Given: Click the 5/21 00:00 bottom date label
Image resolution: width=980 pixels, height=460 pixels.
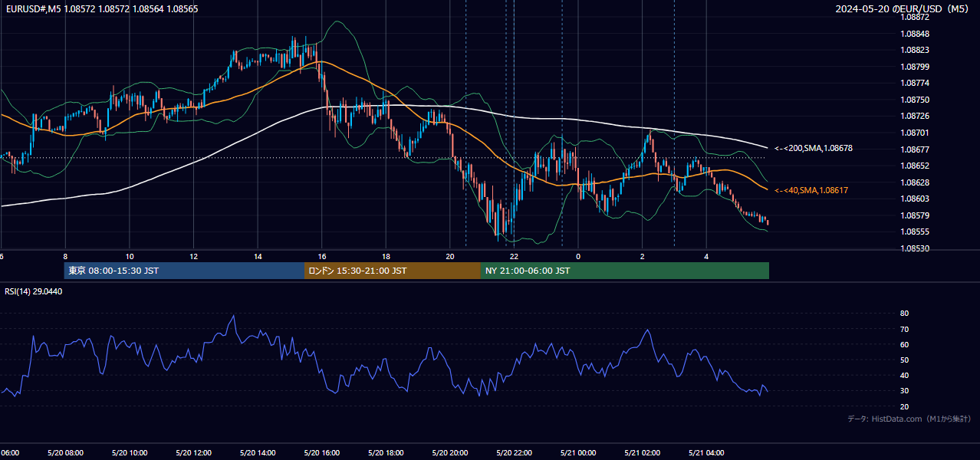Looking at the screenshot, I should (578, 453).
